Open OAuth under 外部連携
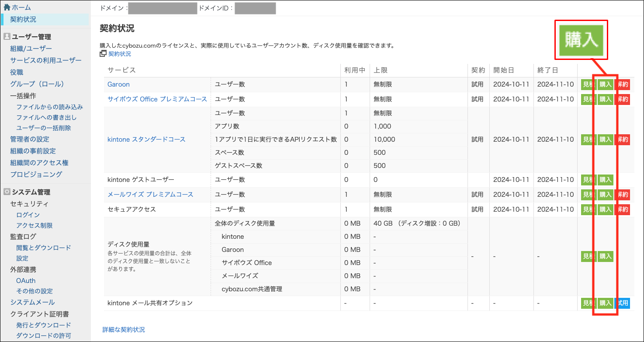The width and height of the screenshot is (644, 342). tap(26, 280)
